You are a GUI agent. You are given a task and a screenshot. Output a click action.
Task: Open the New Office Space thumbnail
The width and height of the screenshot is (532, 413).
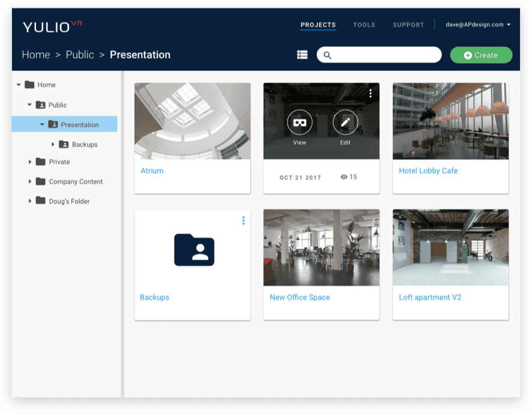coord(321,247)
